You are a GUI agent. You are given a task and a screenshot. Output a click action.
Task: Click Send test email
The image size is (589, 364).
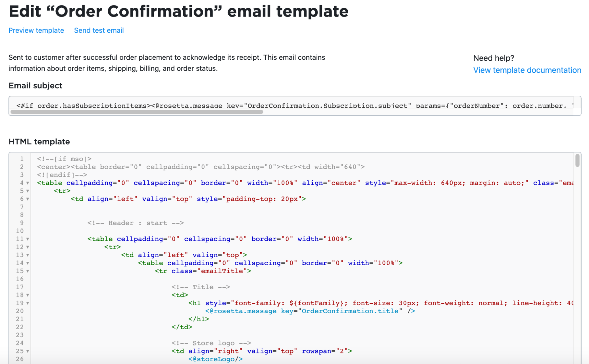point(99,30)
